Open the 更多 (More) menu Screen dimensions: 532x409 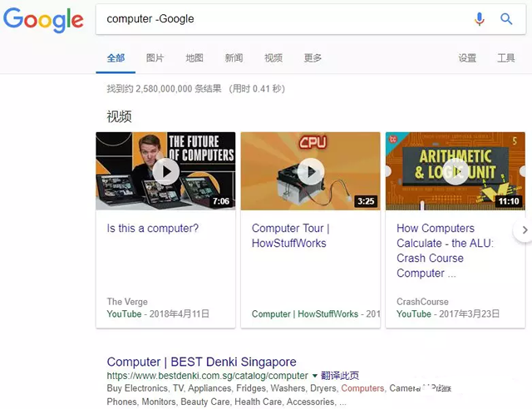(x=313, y=58)
